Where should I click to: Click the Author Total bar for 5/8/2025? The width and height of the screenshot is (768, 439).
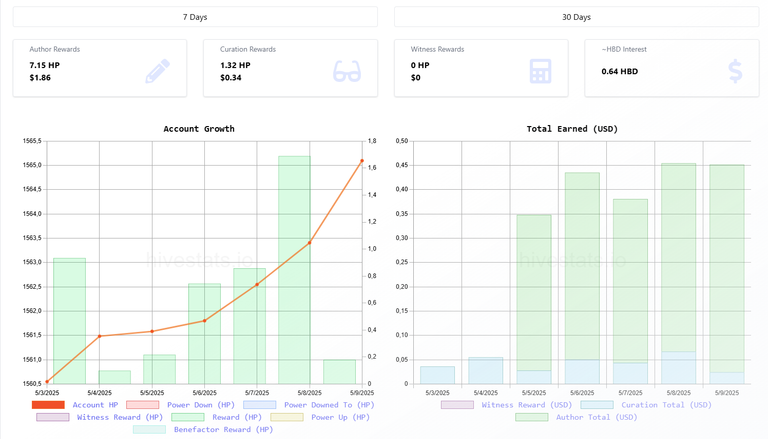coord(678,257)
